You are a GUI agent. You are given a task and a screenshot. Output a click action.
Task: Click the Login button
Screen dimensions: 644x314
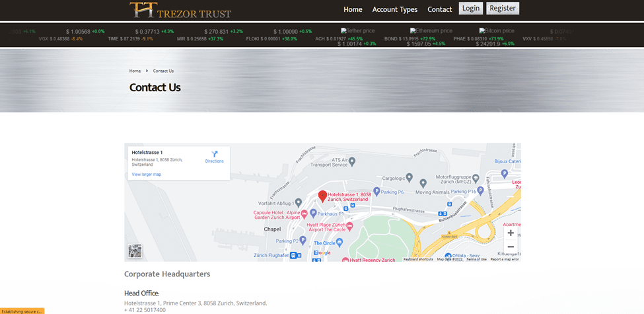point(471,8)
